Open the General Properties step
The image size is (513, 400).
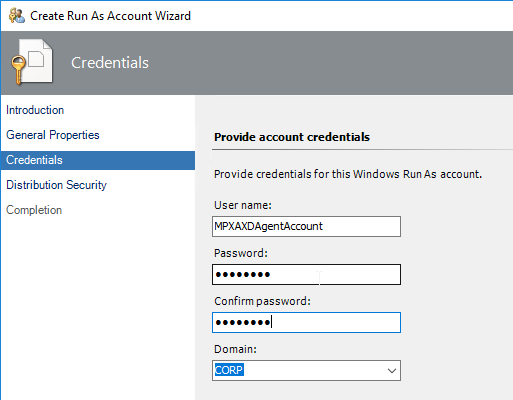tap(53, 135)
